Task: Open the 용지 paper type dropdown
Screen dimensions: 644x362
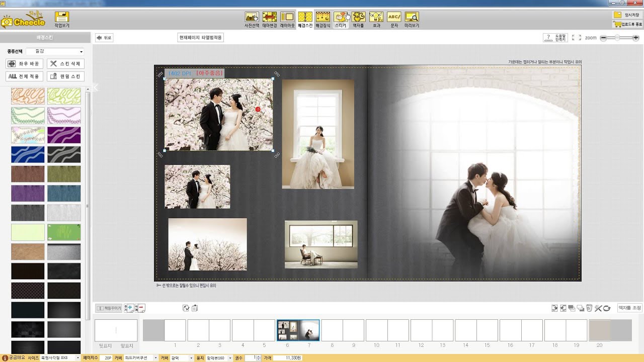Action: coord(219,358)
